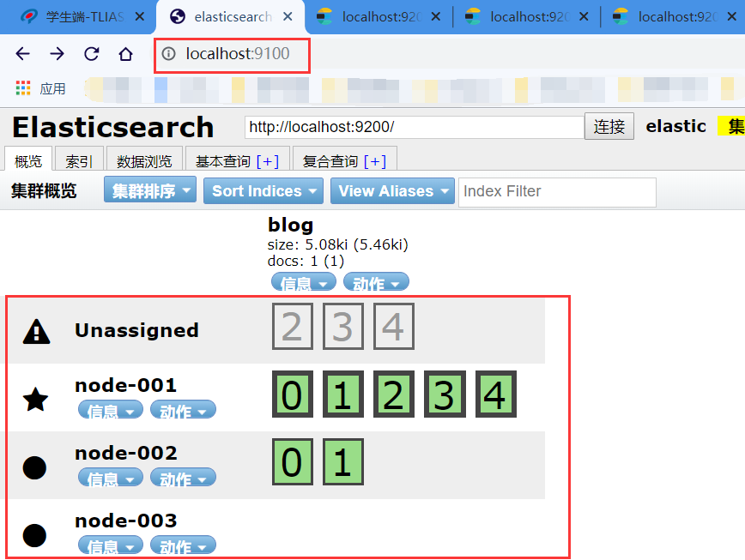Switch to the 数据浏览 browser tab
745x560 pixels.
tap(144, 161)
